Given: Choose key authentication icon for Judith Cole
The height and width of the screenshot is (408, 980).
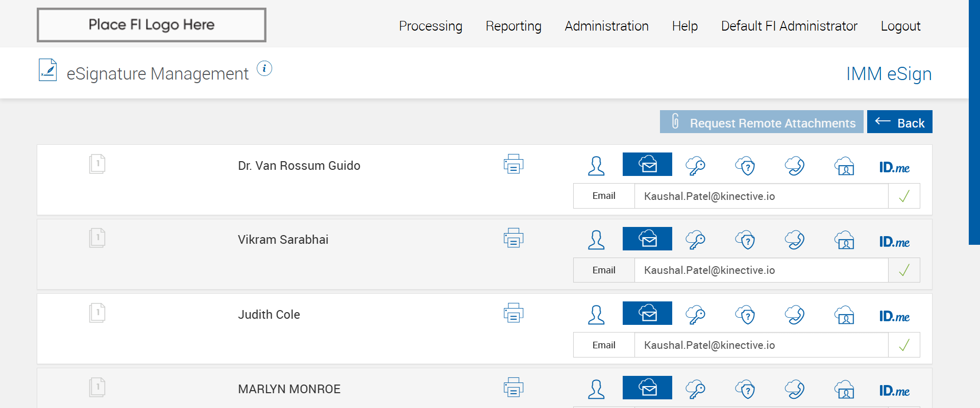Looking at the screenshot, I should click(x=695, y=315).
